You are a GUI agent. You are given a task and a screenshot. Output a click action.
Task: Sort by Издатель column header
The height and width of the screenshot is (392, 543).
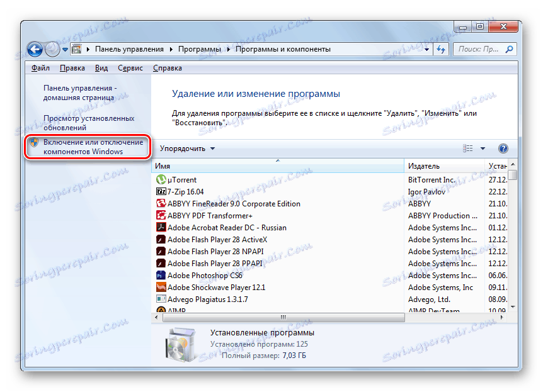444,166
